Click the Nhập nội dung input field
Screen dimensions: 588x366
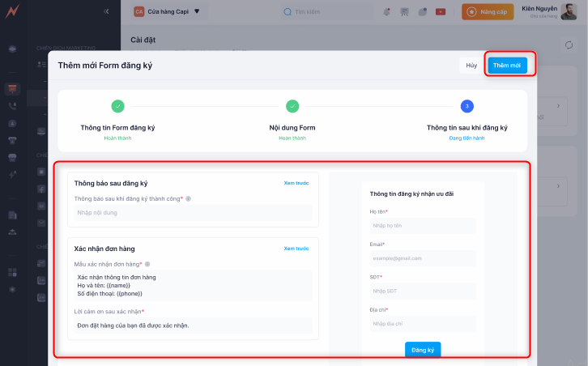pos(193,212)
